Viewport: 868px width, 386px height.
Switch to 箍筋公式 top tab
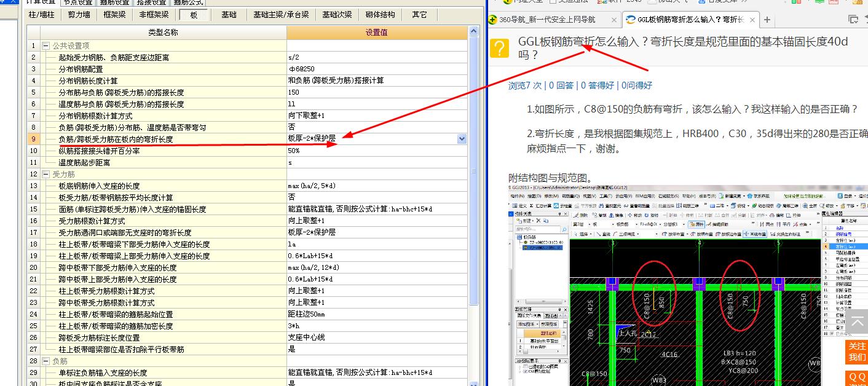click(188, 2)
